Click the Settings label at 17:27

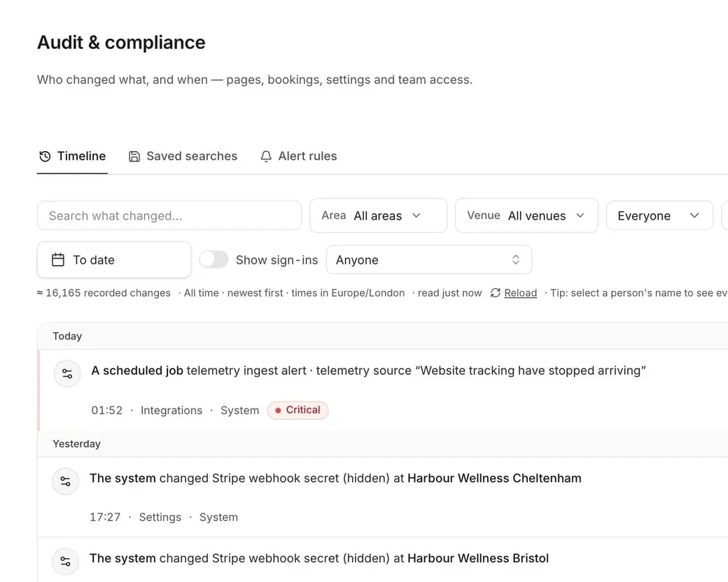click(x=160, y=518)
